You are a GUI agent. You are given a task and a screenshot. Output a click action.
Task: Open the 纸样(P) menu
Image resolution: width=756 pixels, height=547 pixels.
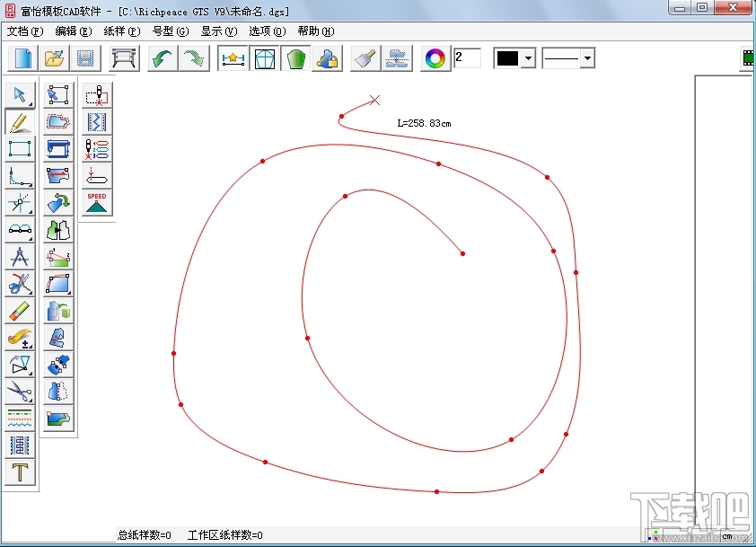pyautogui.click(x=122, y=31)
